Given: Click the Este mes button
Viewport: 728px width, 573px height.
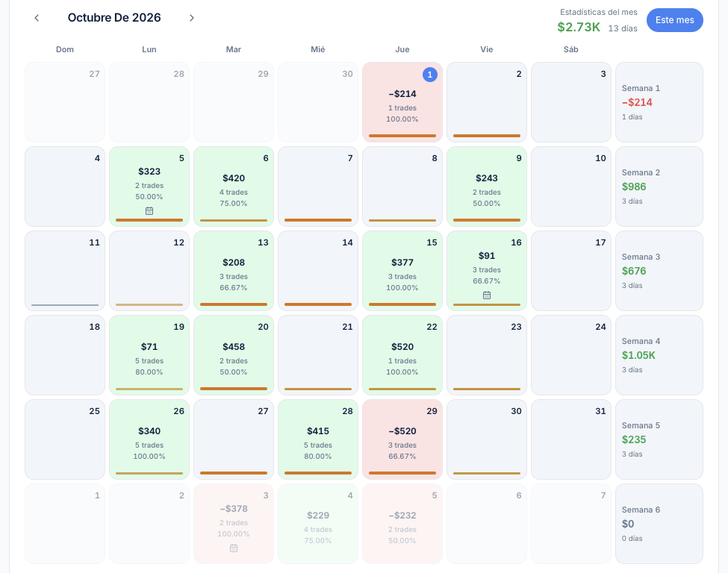Looking at the screenshot, I should tap(674, 20).
